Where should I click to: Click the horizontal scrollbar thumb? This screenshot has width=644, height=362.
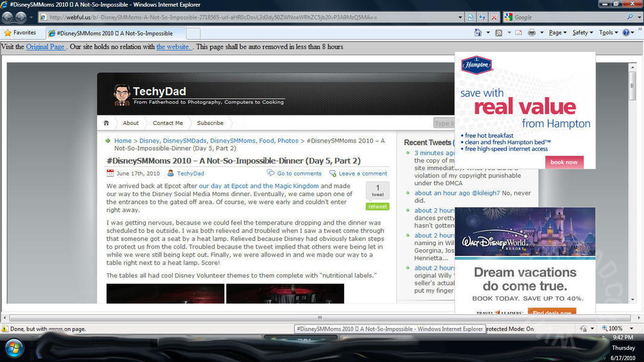(320, 318)
